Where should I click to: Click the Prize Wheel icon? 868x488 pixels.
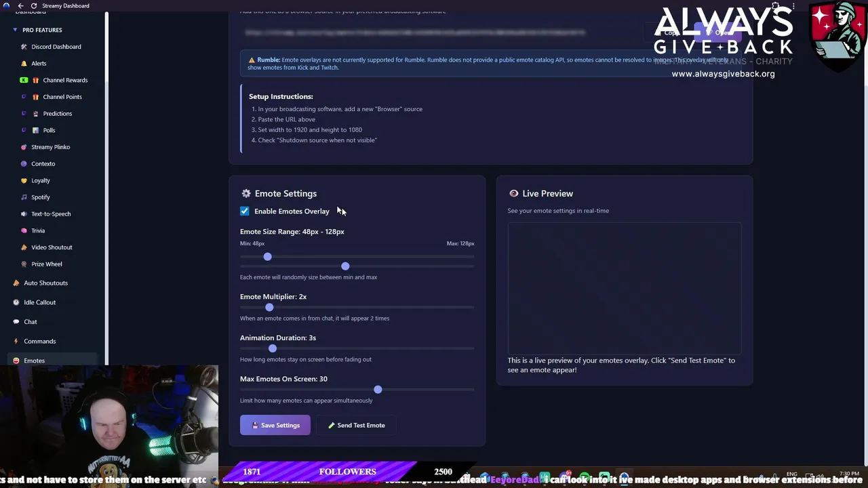click(24, 264)
